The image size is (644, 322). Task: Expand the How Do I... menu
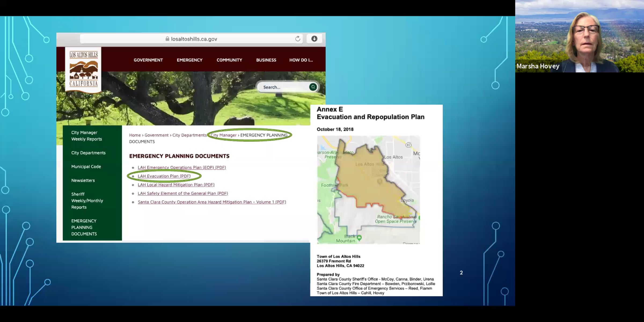pos(301,60)
